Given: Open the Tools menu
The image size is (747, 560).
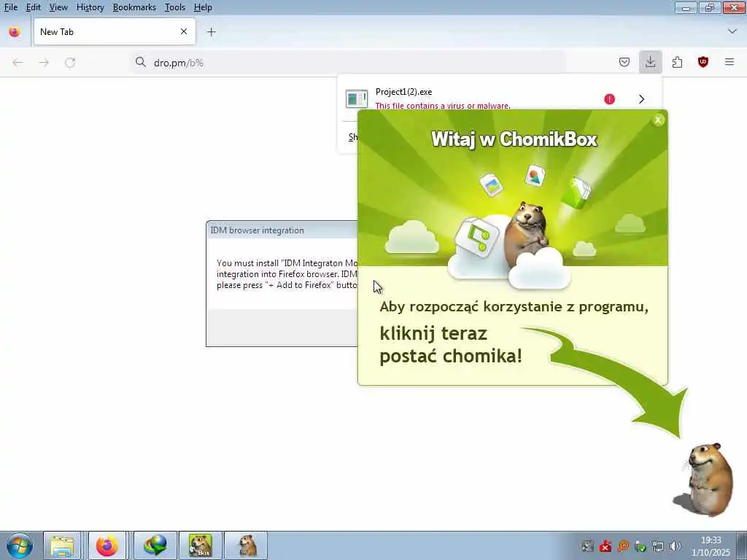Looking at the screenshot, I should 175,7.
